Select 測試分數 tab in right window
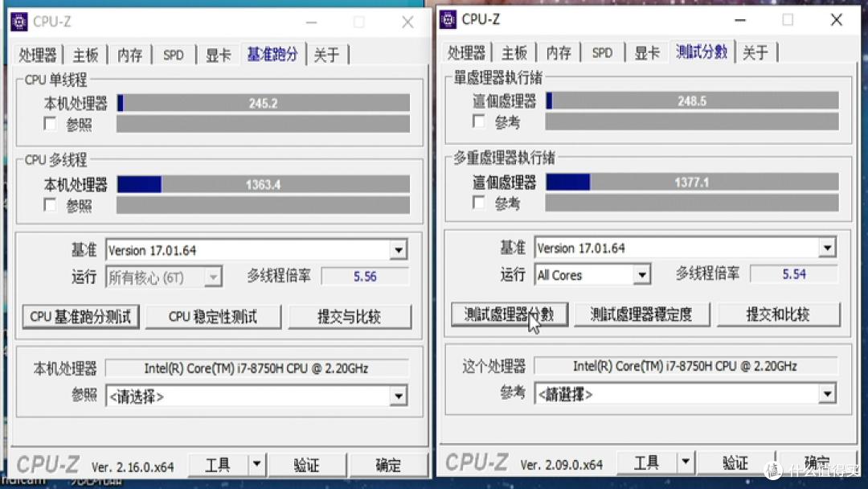Image resolution: width=868 pixels, height=489 pixels. point(702,51)
